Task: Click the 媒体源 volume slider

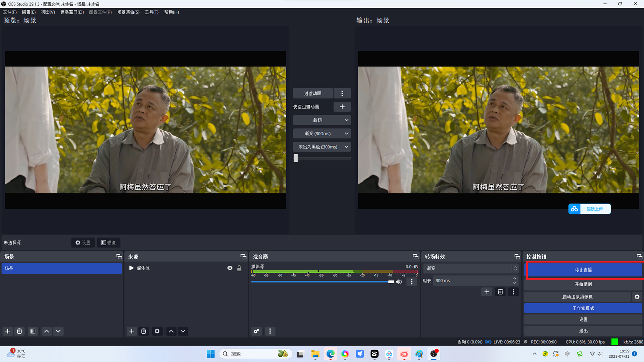Action: coord(322,282)
